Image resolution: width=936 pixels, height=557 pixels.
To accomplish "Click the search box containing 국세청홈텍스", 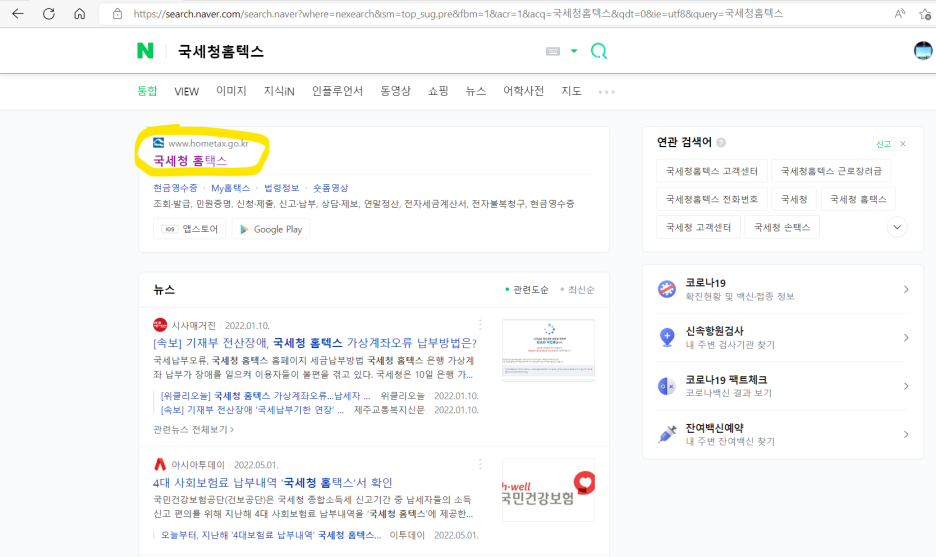I will (352, 51).
